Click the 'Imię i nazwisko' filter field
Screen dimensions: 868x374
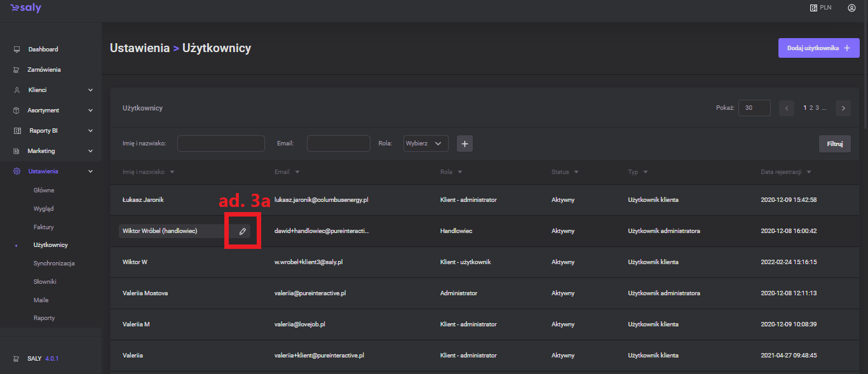(220, 144)
